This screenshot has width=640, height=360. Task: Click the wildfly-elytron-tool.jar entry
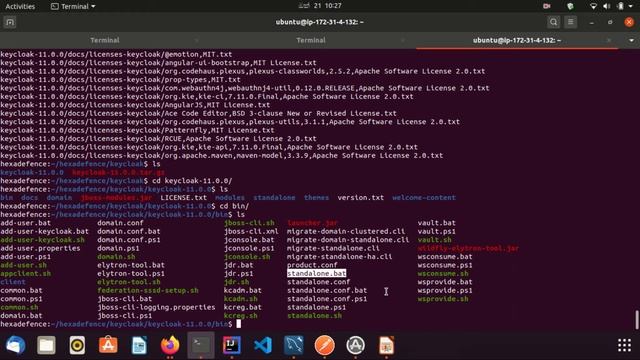[x=468, y=248]
